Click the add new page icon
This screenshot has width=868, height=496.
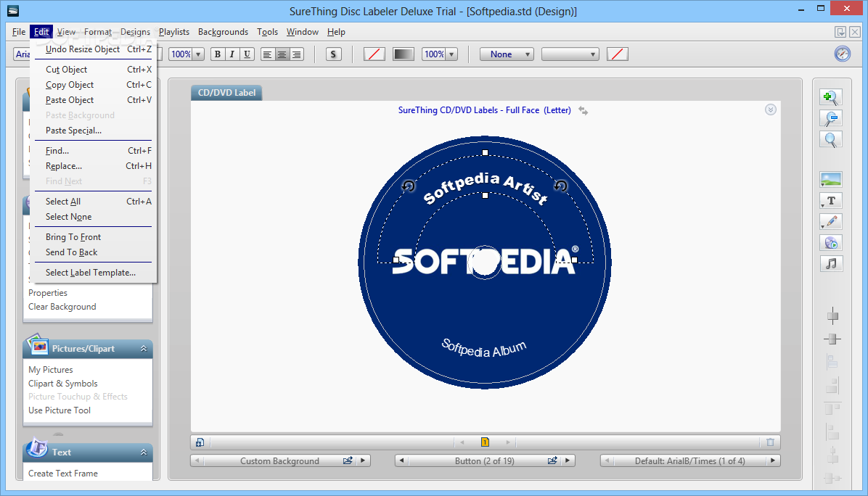click(x=200, y=442)
